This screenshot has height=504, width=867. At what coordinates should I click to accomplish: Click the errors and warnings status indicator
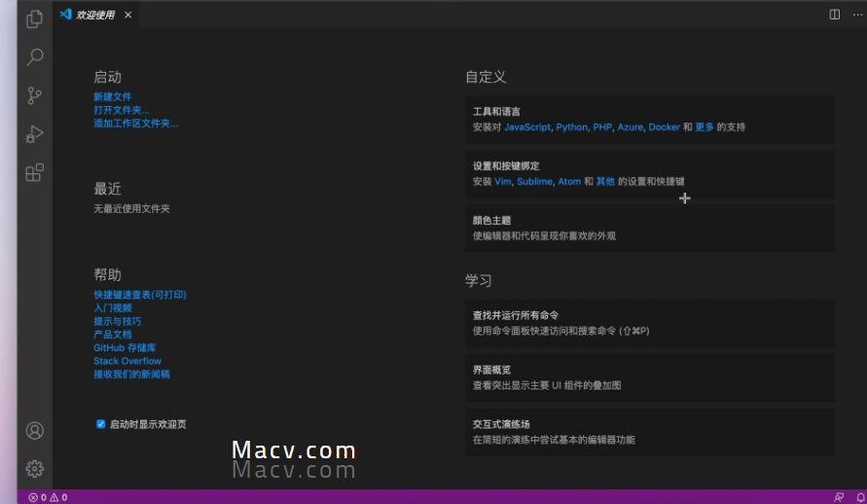click(x=48, y=497)
